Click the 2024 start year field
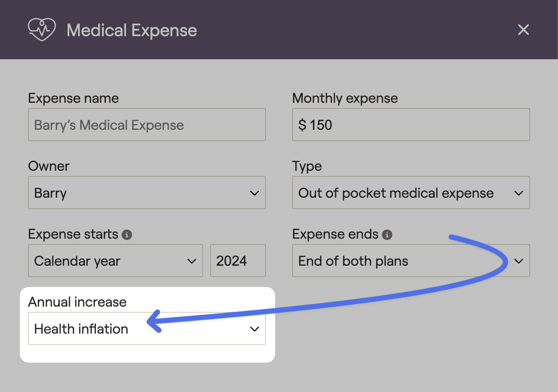 coord(238,260)
